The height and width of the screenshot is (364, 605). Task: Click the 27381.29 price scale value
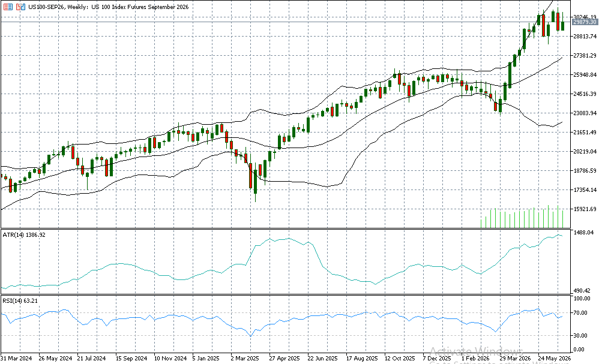585,56
